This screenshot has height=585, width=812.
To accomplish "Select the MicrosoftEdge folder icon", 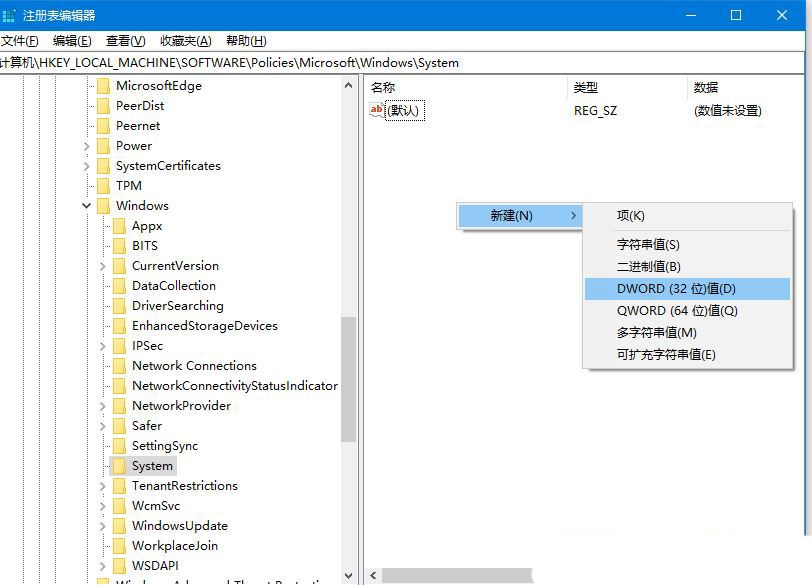I will pos(104,85).
